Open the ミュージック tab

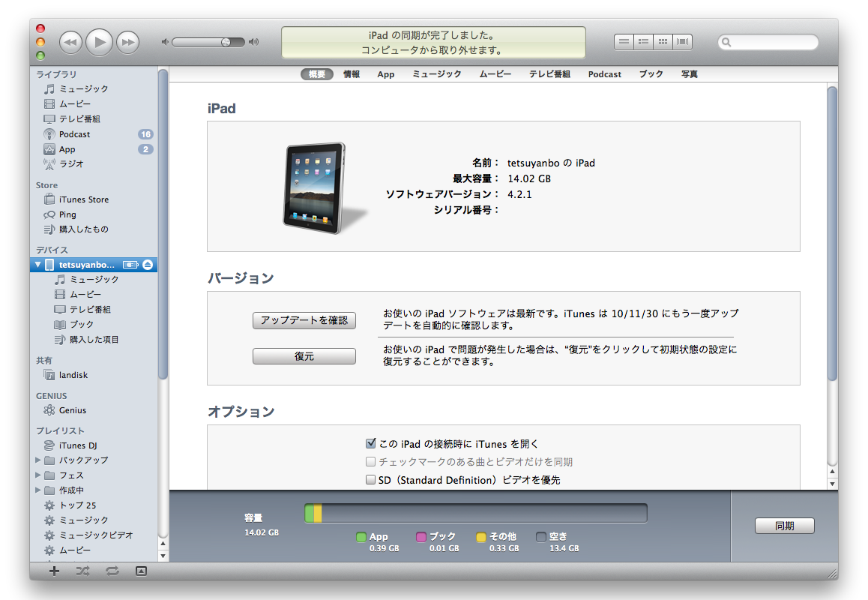pos(437,74)
